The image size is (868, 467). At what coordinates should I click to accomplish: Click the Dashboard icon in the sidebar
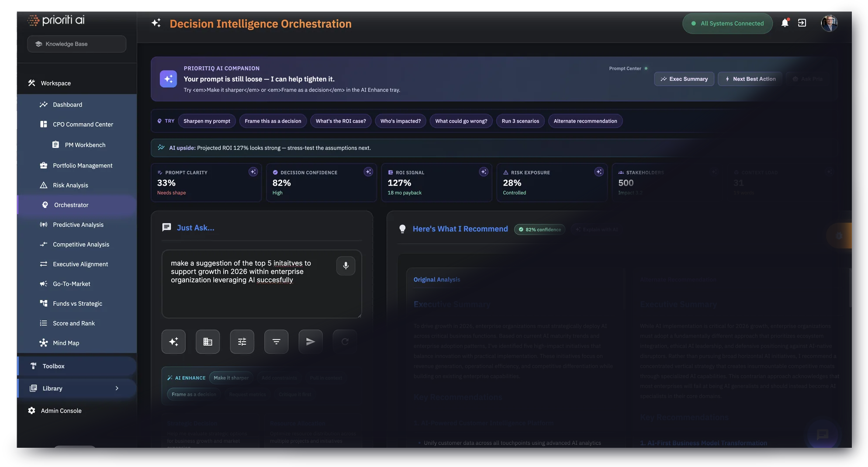pyautogui.click(x=43, y=105)
